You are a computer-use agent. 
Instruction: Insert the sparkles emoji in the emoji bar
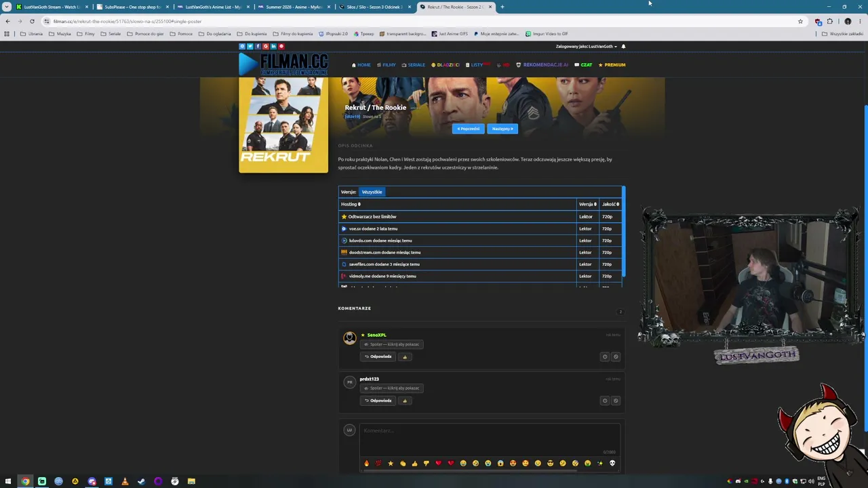point(600,464)
